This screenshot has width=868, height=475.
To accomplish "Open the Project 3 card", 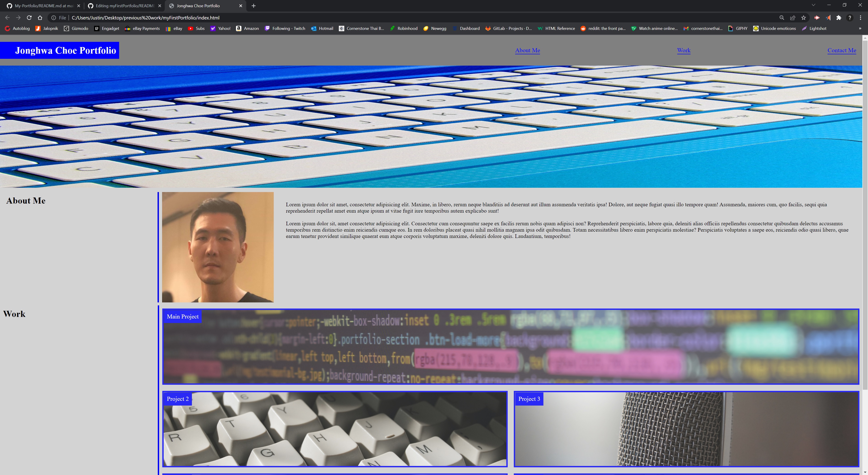I will click(x=686, y=429).
